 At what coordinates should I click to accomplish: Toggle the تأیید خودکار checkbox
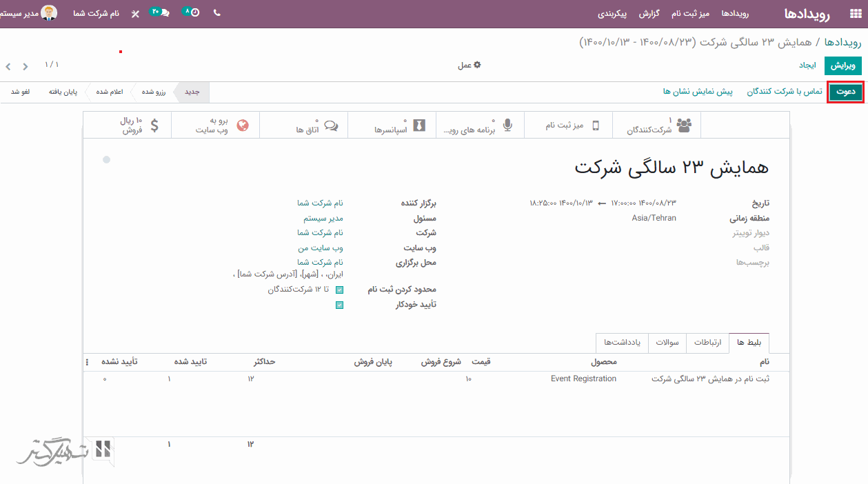339,305
